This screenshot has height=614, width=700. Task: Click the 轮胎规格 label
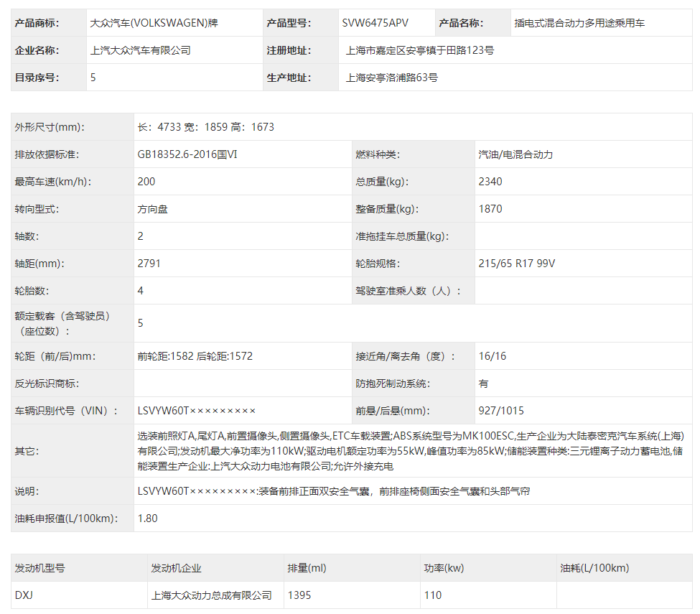click(x=378, y=264)
